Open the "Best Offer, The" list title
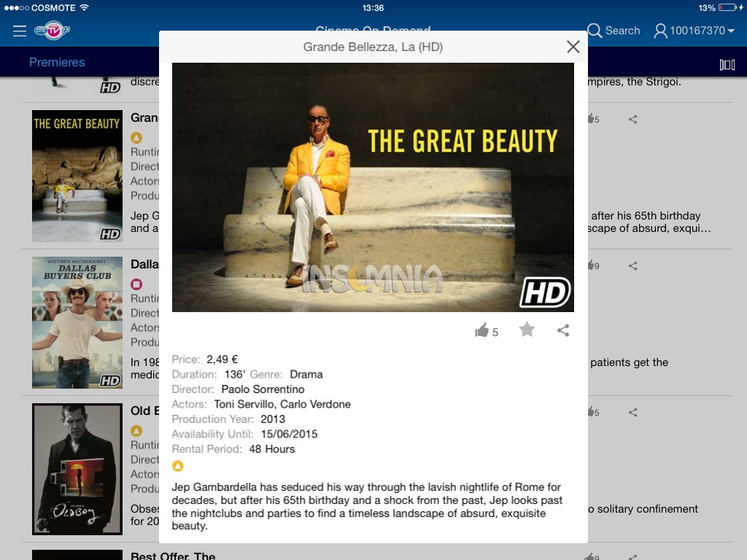The width and height of the screenshot is (747, 560). (x=173, y=555)
